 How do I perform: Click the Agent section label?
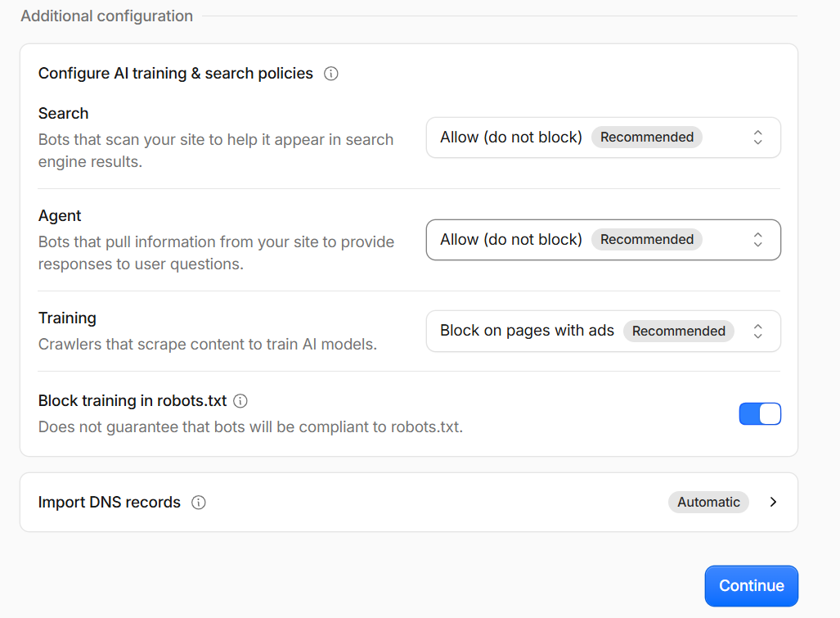coord(60,216)
